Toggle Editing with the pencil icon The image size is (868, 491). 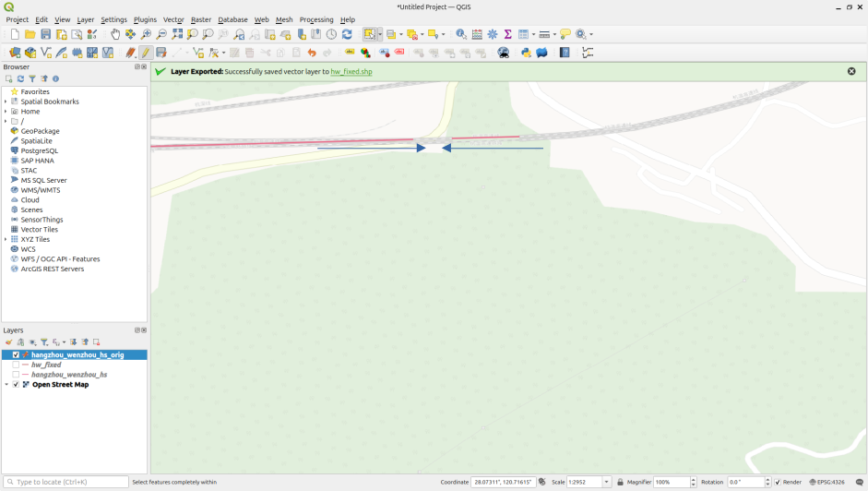click(146, 53)
